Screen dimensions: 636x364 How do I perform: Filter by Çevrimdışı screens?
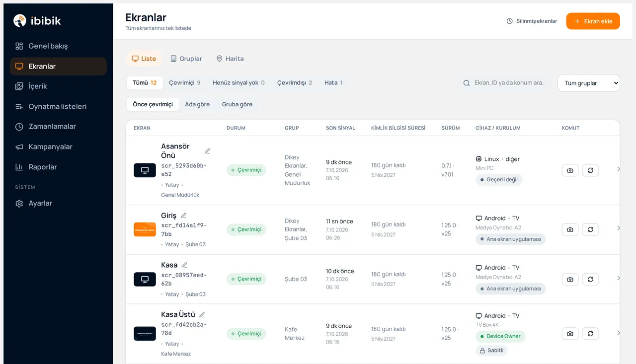point(295,83)
